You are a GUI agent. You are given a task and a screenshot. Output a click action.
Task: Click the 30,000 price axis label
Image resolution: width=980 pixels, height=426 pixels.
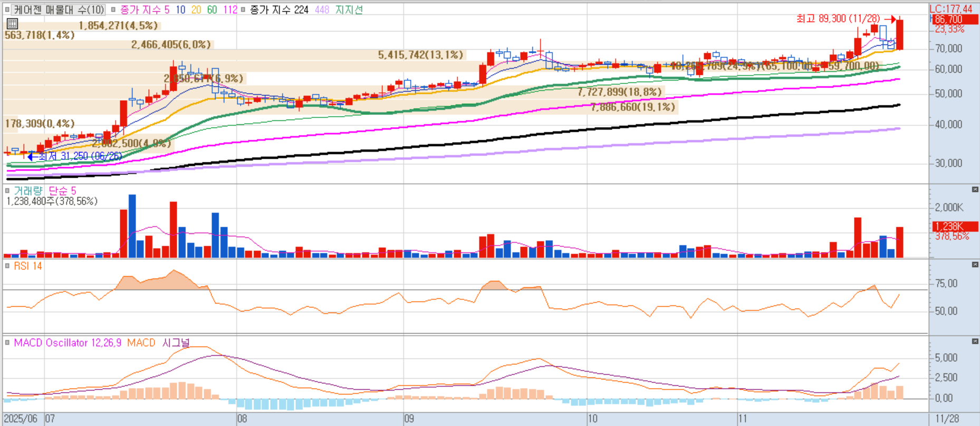(948, 163)
